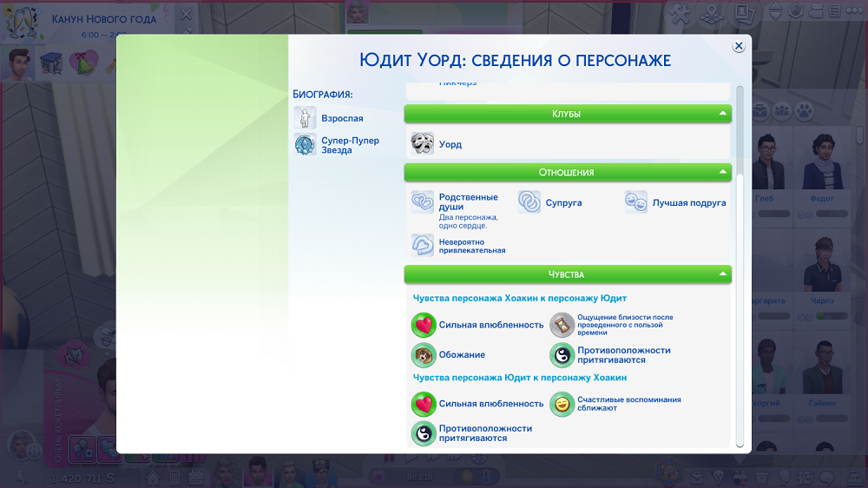Screen dimensions: 868x488
Task: Click Юдит's Противоположности притягиваются yin-yang icon
Action: (424, 433)
